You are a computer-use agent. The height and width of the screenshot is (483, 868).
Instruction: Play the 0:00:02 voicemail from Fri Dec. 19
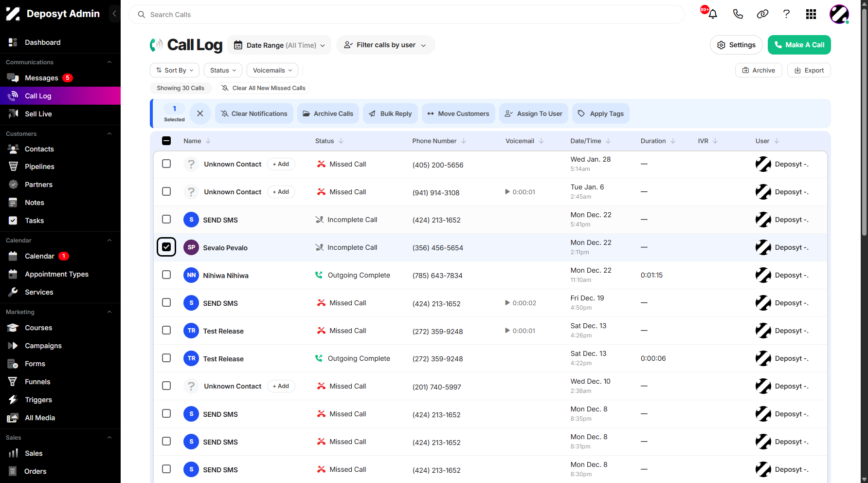point(507,303)
